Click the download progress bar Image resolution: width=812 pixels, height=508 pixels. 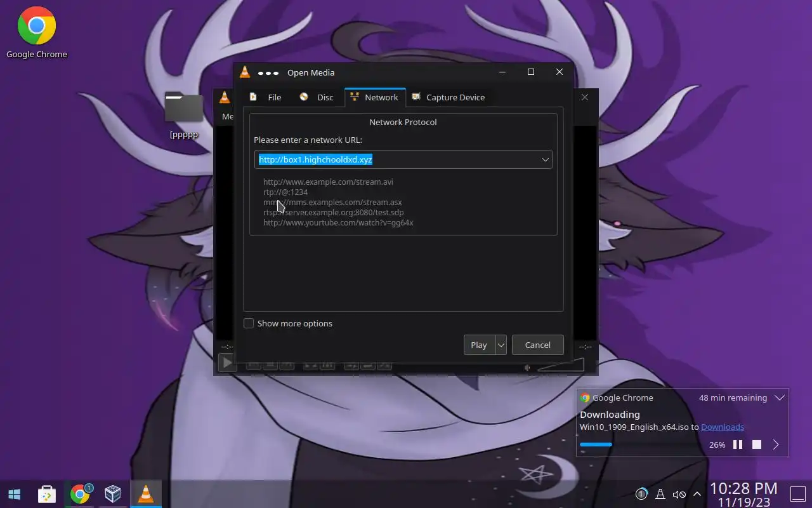point(641,444)
